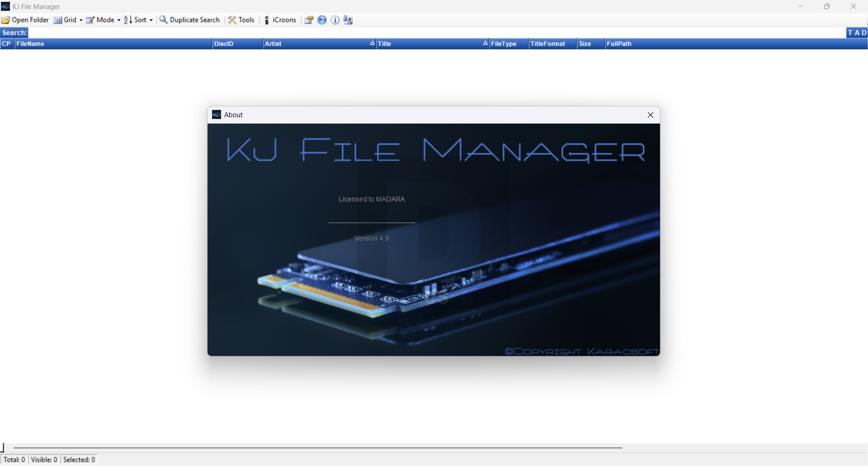The width and height of the screenshot is (868, 466).
Task: Click the Copyright Karaosoft text
Action: pos(582,352)
